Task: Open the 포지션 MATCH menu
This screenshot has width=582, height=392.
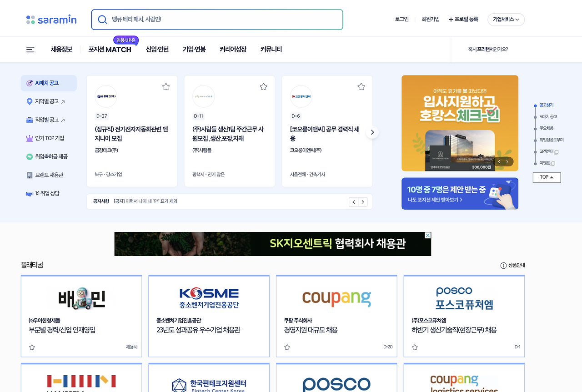Action: tap(110, 50)
